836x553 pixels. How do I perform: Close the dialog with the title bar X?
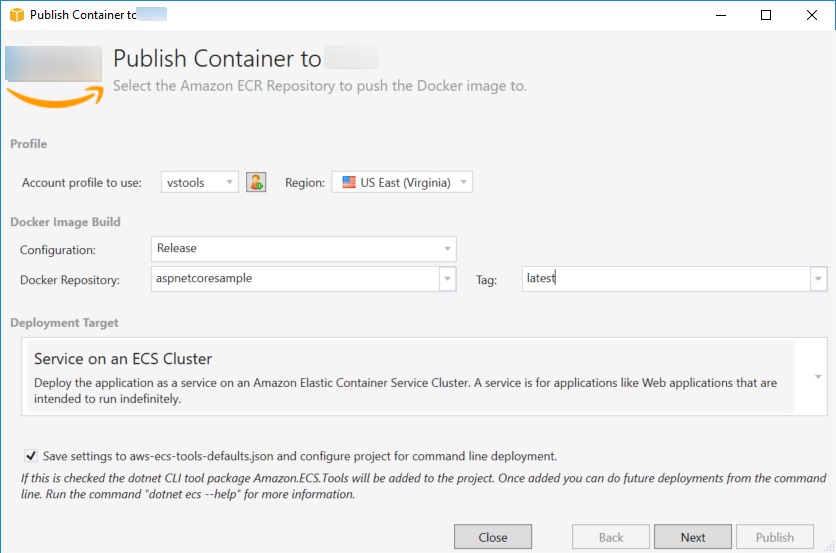[x=811, y=15]
